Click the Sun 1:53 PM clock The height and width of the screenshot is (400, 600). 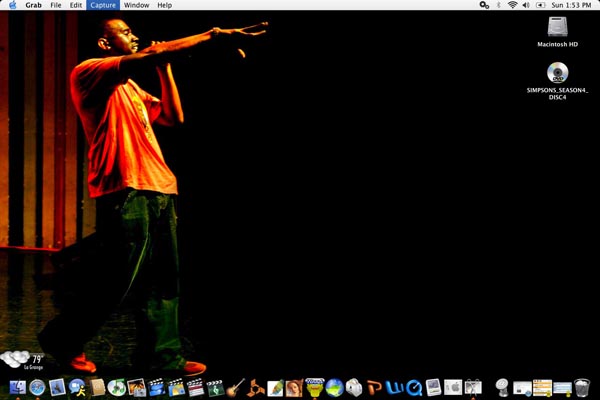coord(571,5)
